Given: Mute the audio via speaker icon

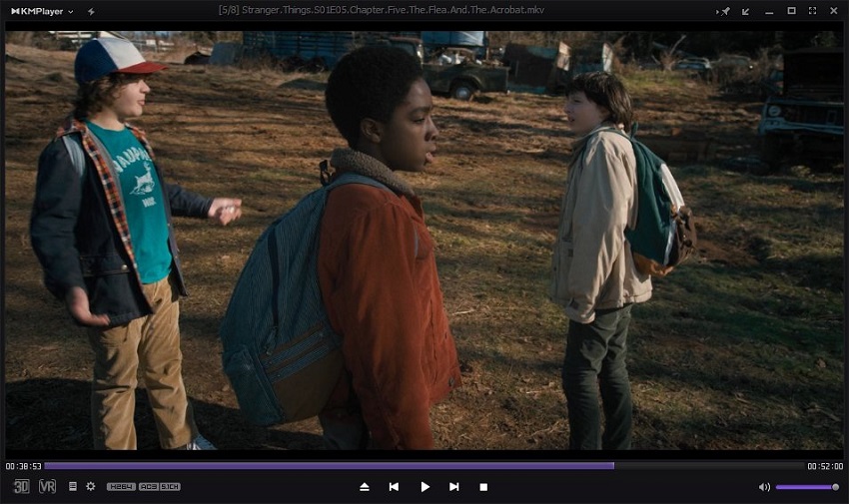Looking at the screenshot, I should [764, 486].
